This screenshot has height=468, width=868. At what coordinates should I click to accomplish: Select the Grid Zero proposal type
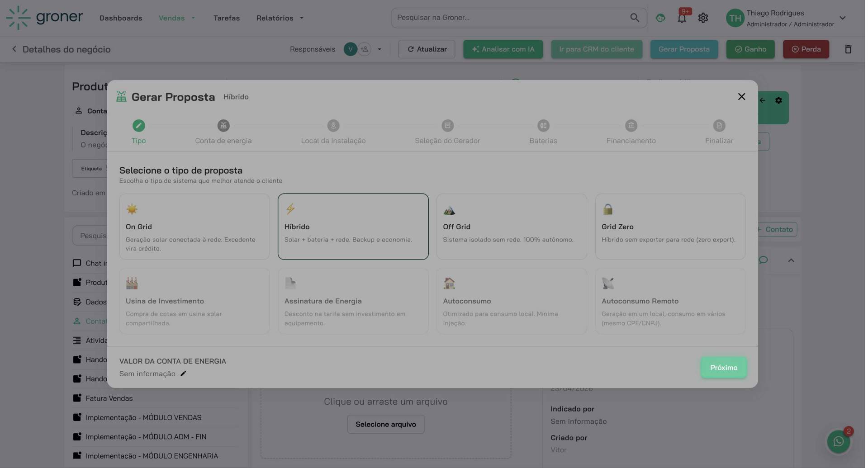pyautogui.click(x=670, y=226)
